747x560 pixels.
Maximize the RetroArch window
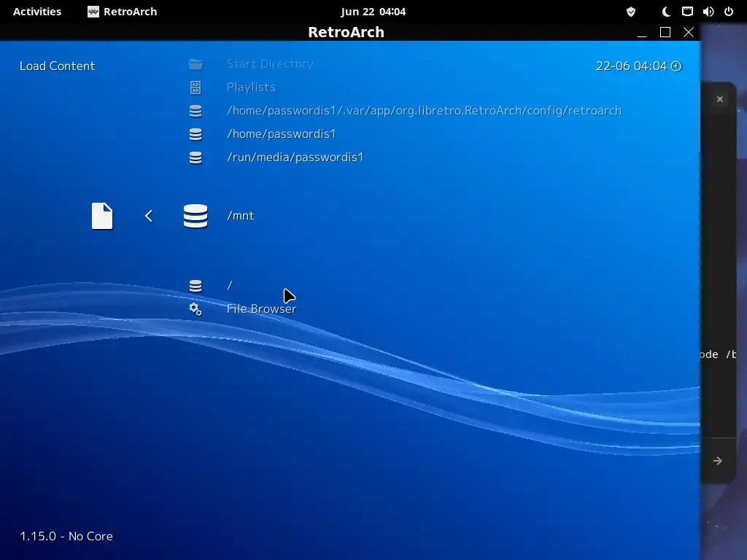(665, 32)
